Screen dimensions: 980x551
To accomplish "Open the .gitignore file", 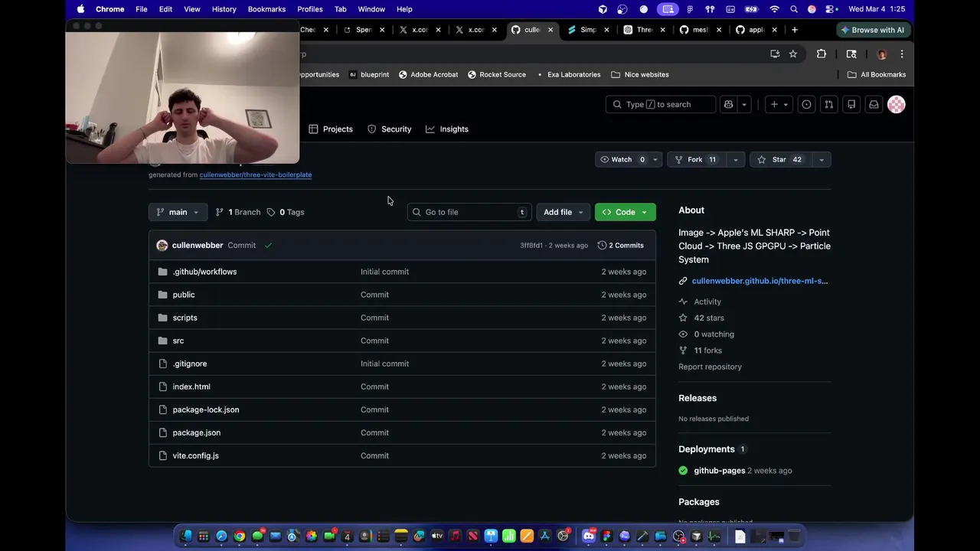I will [190, 364].
